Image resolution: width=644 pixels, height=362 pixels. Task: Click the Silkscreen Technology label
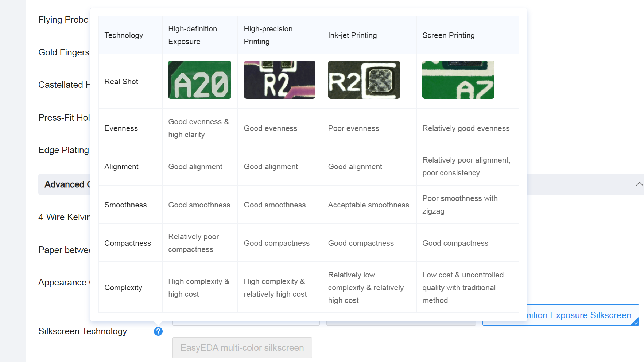[x=83, y=331]
